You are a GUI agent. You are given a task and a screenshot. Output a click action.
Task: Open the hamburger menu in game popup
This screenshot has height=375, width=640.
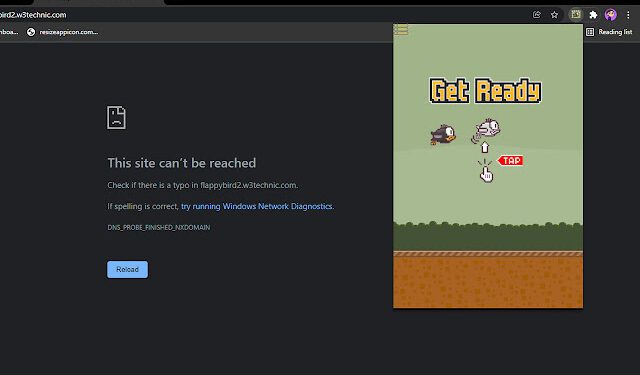coord(401,30)
